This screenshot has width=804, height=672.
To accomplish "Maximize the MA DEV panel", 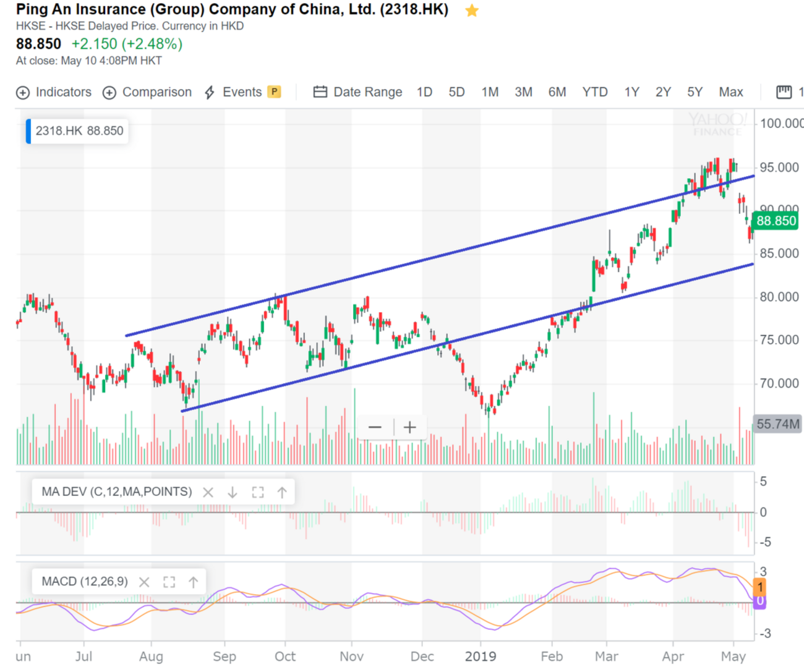I will [258, 492].
